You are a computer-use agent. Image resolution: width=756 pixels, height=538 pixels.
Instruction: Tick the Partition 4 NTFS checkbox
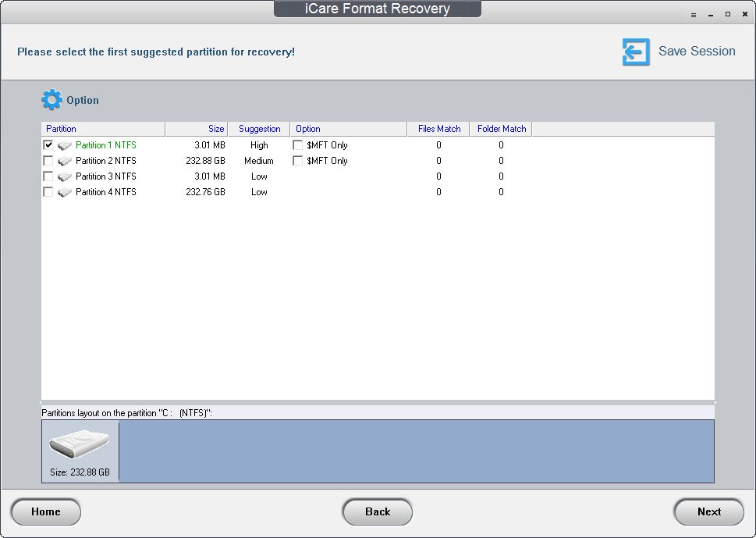click(48, 191)
